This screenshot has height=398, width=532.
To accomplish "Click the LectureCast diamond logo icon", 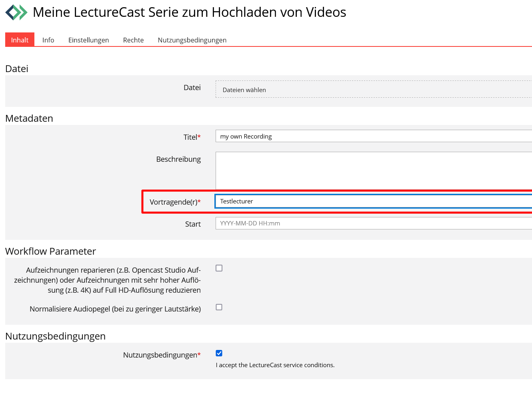I will point(16,12).
